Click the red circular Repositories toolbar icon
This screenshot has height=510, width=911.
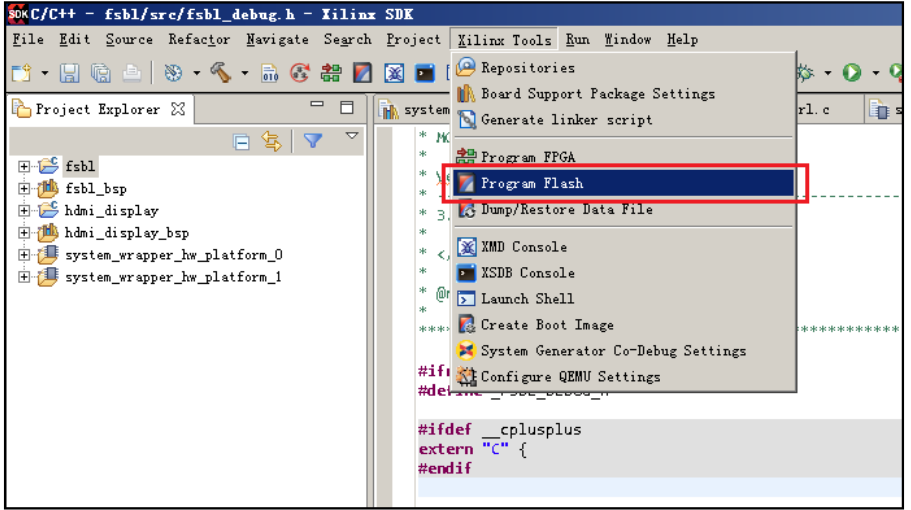pos(300,73)
